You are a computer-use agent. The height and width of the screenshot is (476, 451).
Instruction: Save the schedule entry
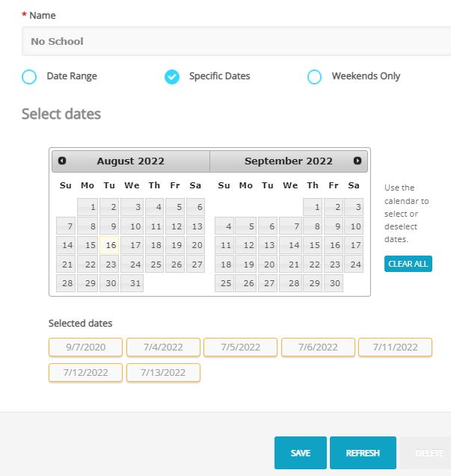click(300, 453)
